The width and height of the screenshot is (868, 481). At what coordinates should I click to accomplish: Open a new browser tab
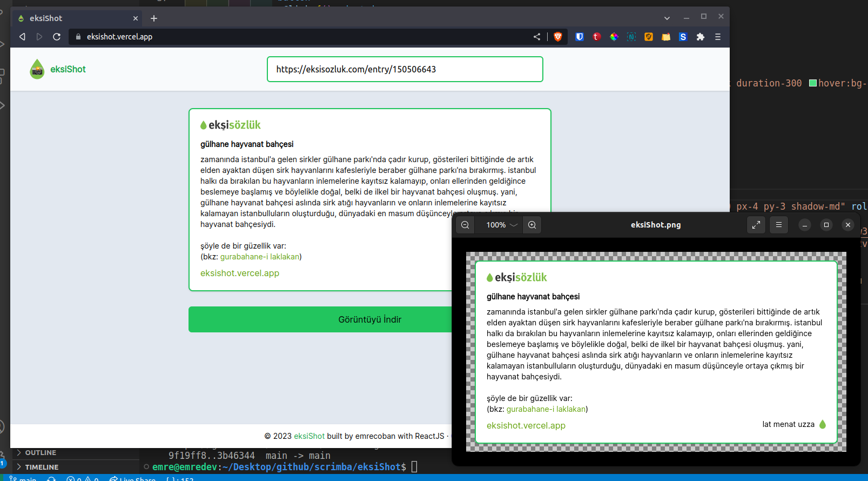point(154,18)
